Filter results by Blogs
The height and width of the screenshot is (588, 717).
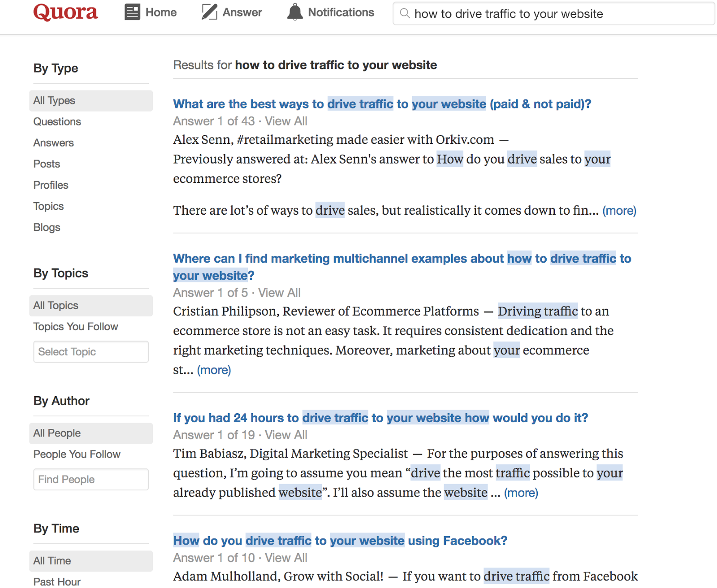(47, 227)
